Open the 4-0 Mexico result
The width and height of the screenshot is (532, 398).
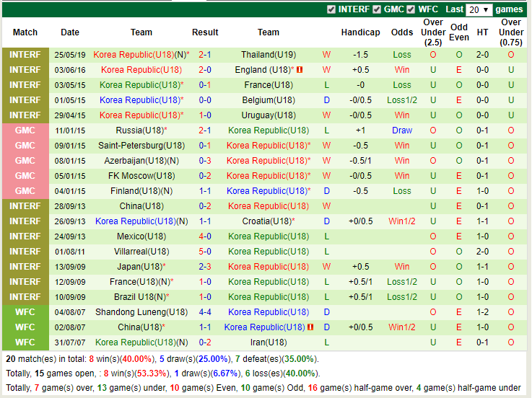tap(205, 236)
